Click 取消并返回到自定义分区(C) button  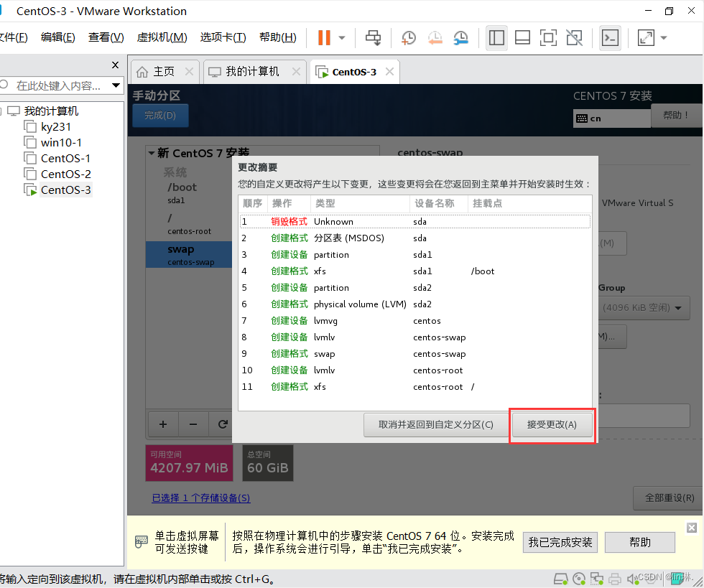tap(435, 424)
